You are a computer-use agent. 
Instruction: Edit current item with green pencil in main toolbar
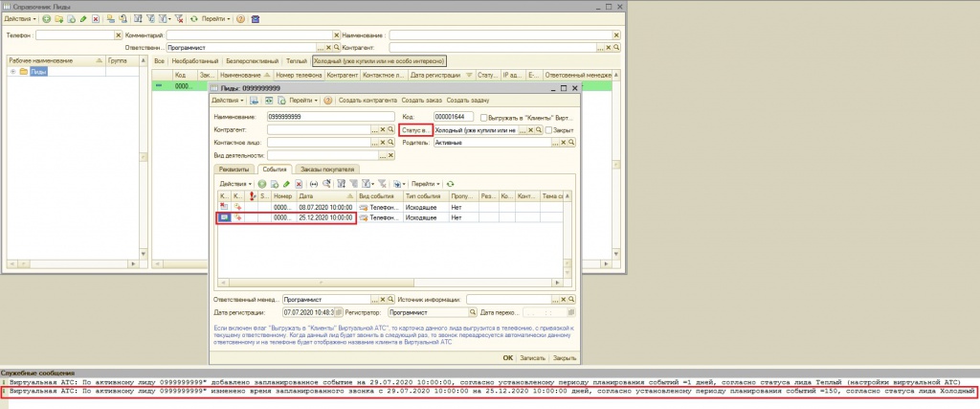pyautogui.click(x=83, y=19)
